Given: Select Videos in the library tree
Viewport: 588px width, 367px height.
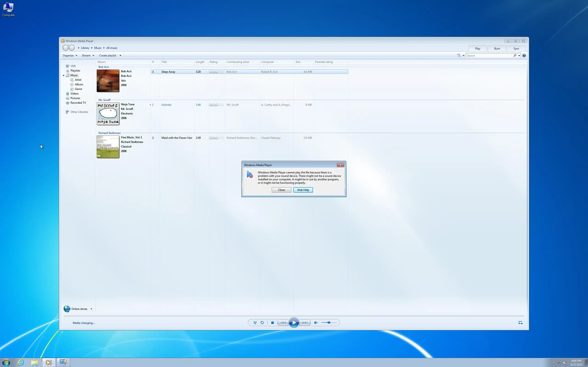Looking at the screenshot, I should click(x=74, y=94).
